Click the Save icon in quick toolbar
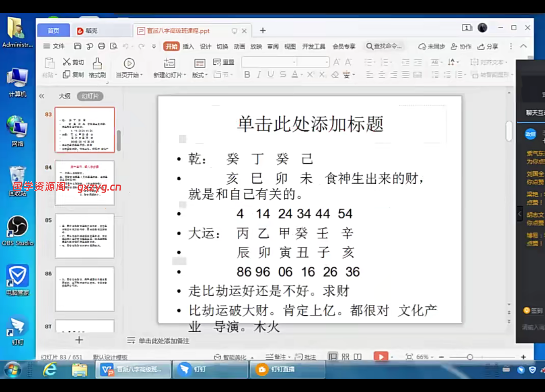545x392 pixels. pos(78,46)
